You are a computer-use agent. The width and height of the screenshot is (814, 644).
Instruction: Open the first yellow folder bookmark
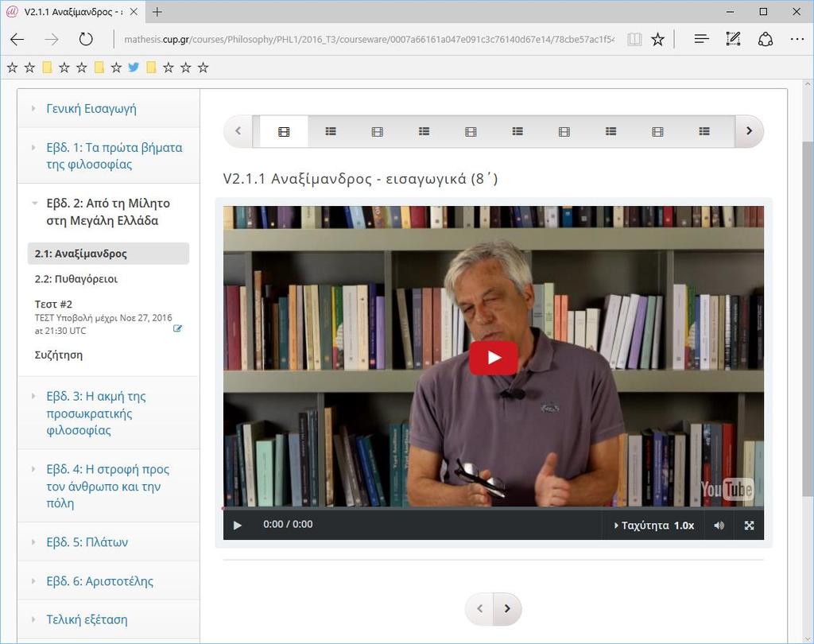pyautogui.click(x=47, y=67)
